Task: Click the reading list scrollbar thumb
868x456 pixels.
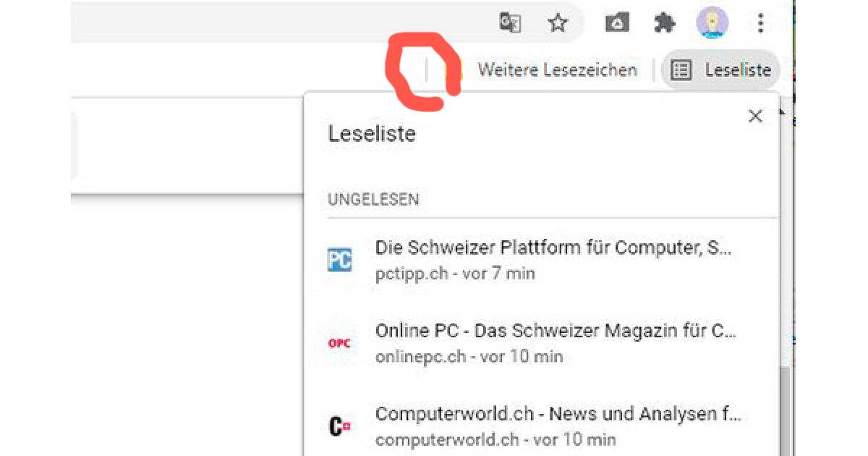Action: coord(786,412)
